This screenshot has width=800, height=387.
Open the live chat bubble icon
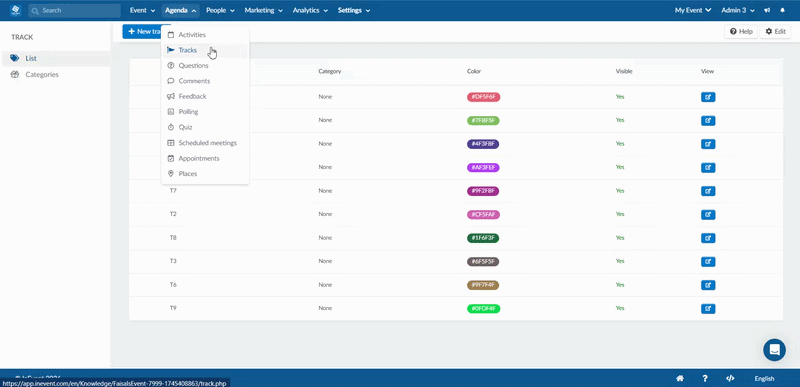(x=774, y=350)
